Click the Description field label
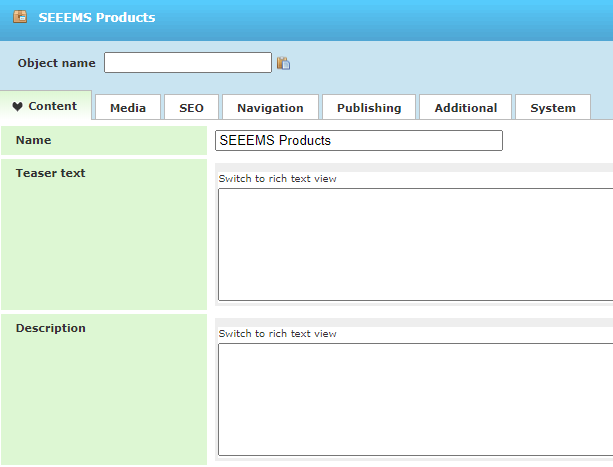The width and height of the screenshot is (613, 467). click(50, 328)
